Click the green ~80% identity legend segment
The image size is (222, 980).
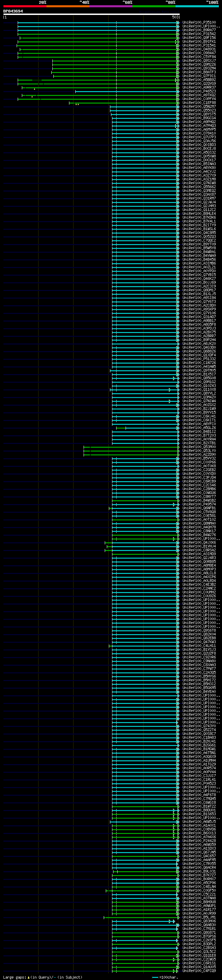tap(154, 7)
